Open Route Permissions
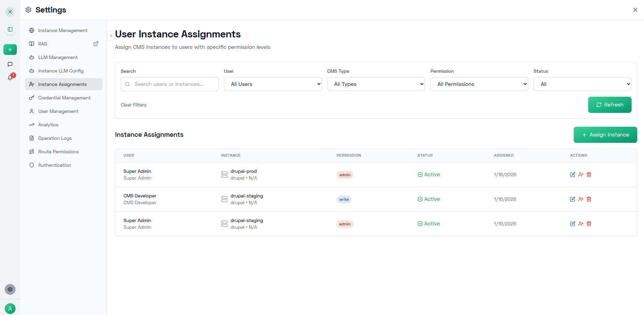The image size is (644, 315). coord(64,152)
